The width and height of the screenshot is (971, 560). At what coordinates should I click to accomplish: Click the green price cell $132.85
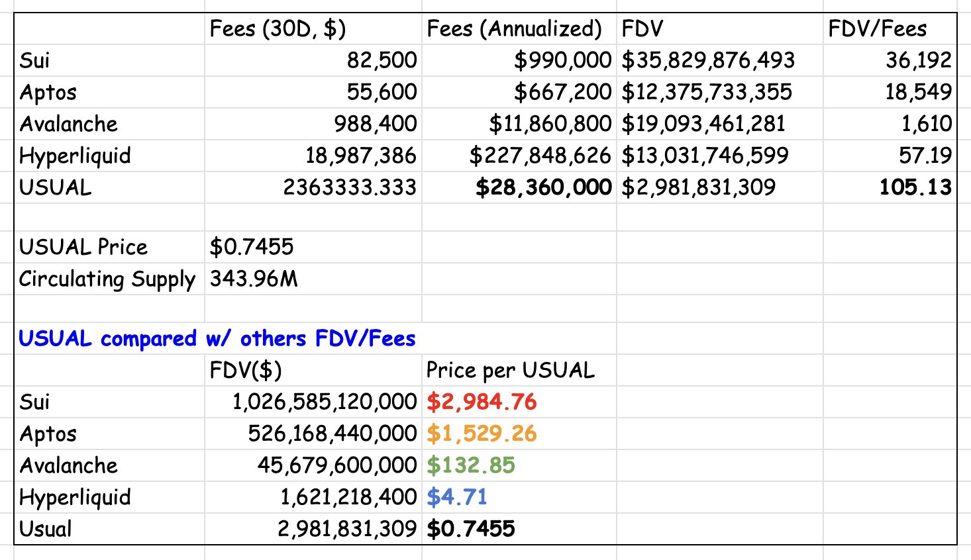tap(471, 466)
